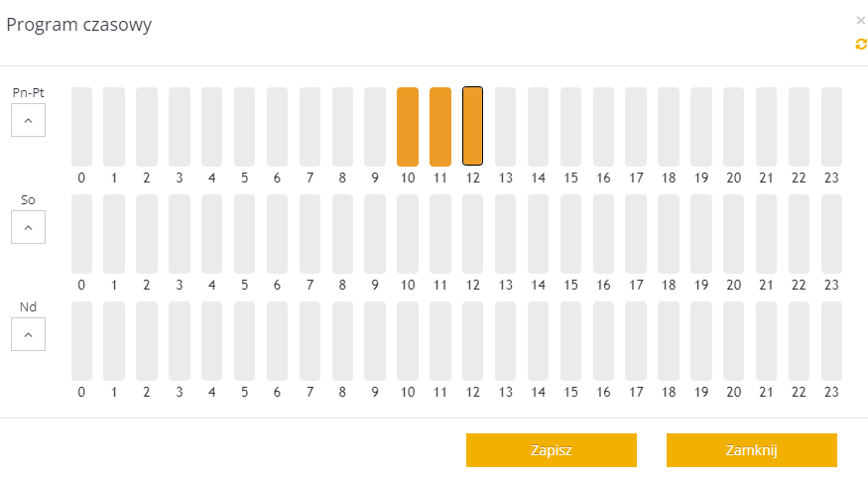Enable hour 20 in Pn-Pt row
The image size is (868, 477).
(733, 127)
